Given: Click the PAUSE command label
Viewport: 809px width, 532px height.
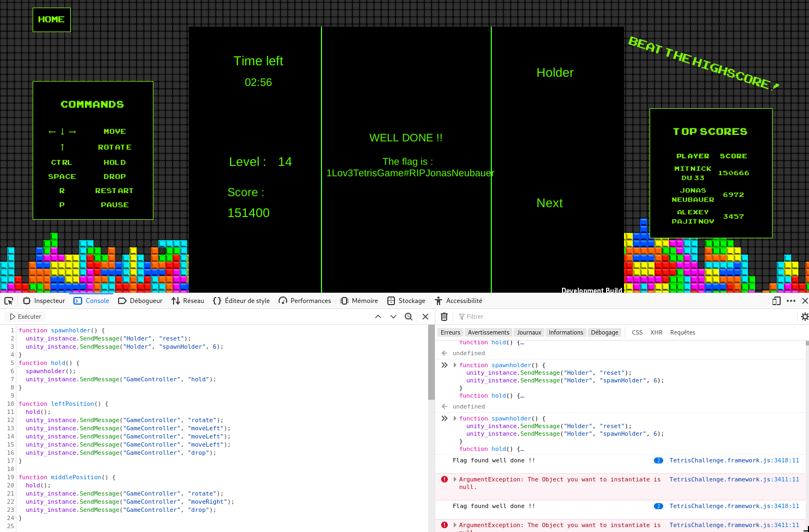Looking at the screenshot, I should [115, 205].
